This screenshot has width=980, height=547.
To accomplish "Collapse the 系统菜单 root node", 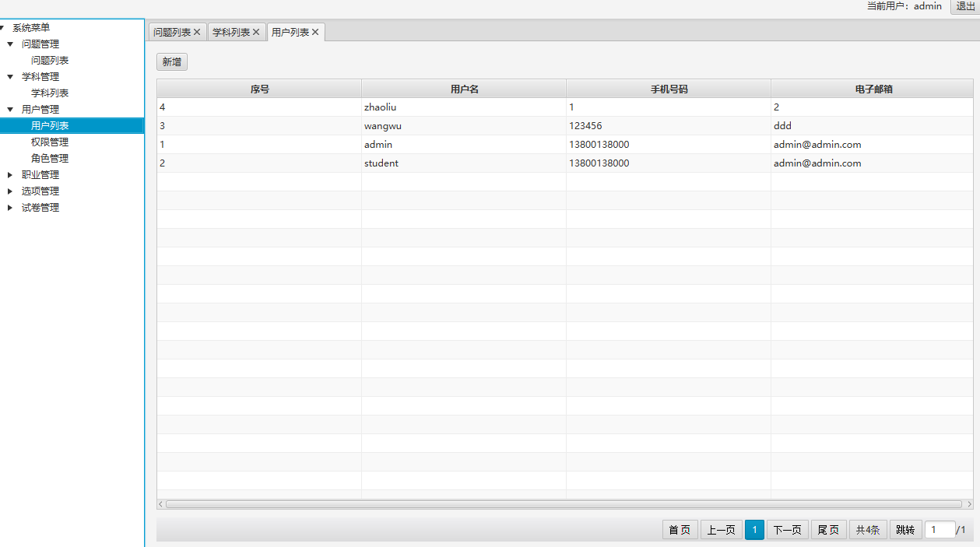I will [3, 28].
